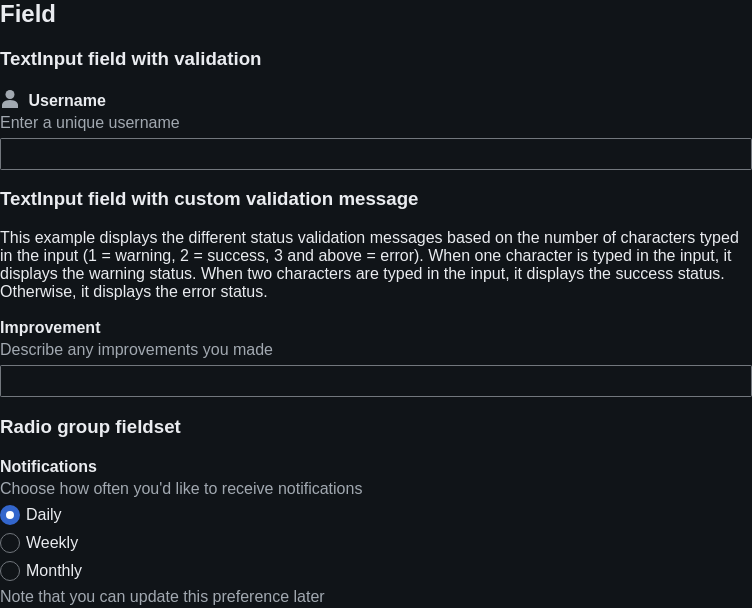Click the 'TextInput field with validation' heading
The height and width of the screenshot is (608, 752).
point(130,59)
